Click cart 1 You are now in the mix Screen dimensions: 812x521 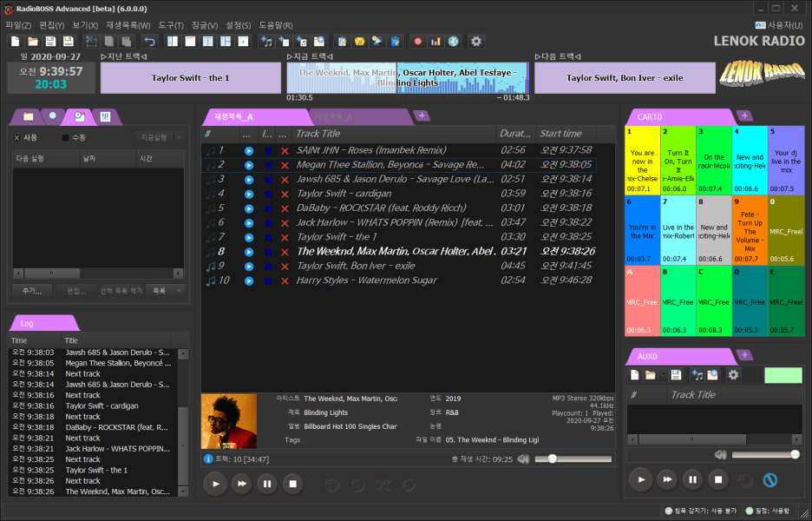click(643, 160)
